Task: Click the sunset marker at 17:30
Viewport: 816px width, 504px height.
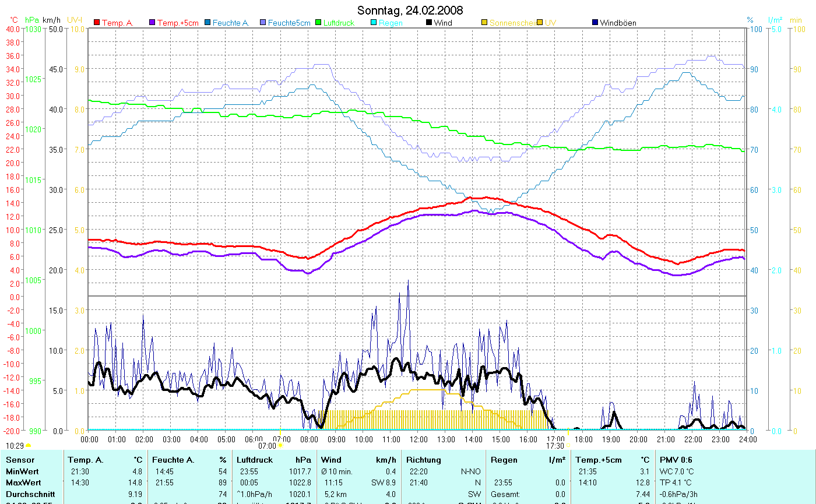Action: [x=568, y=446]
